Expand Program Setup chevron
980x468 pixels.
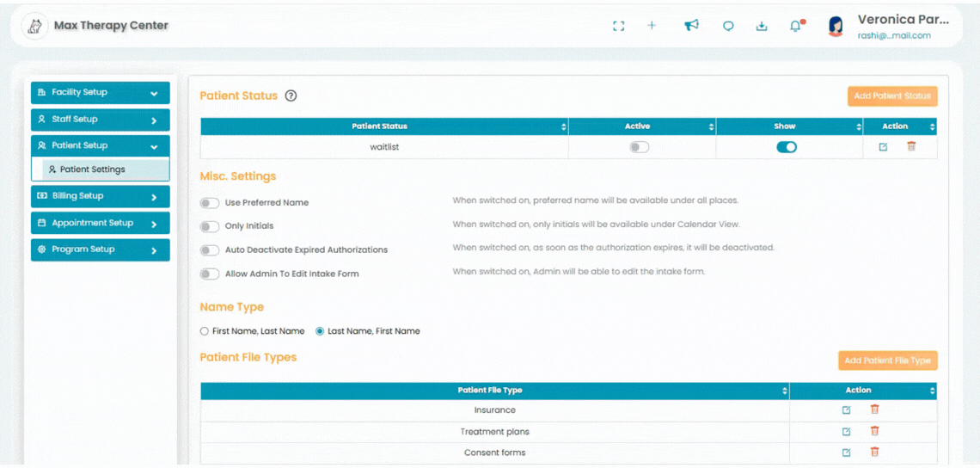pyautogui.click(x=155, y=250)
